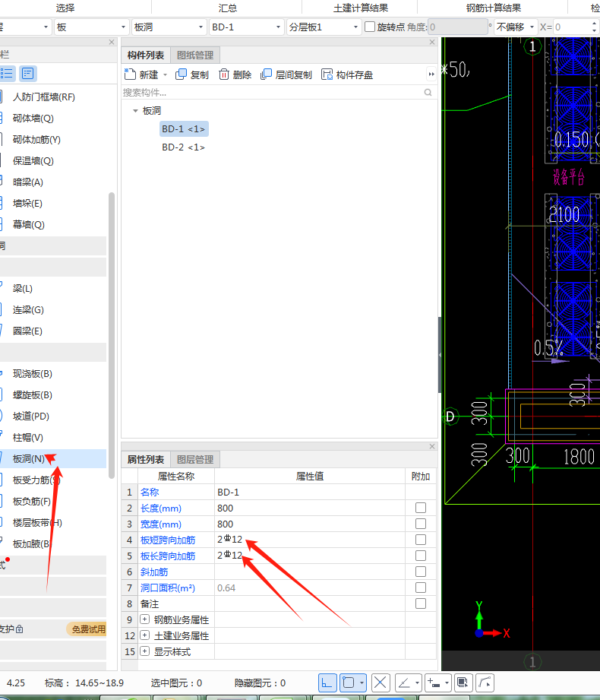Click the plus-point insert icon in status bar
This screenshot has width=600, height=700.
(434, 683)
